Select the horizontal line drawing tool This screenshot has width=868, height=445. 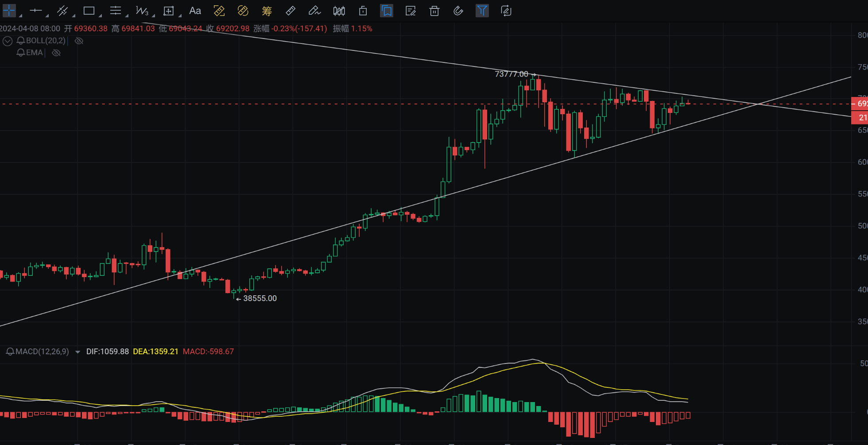[x=35, y=11]
